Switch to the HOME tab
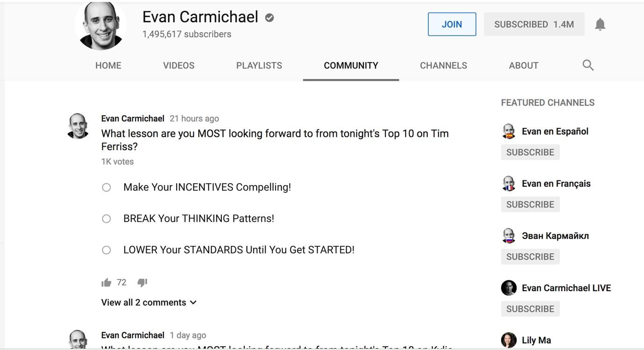Image resolution: width=644 pixels, height=350 pixels. 108,65
